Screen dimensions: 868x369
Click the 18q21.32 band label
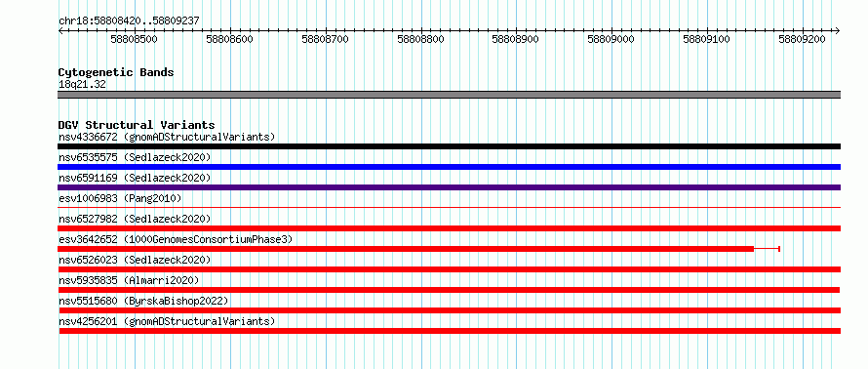click(x=82, y=85)
